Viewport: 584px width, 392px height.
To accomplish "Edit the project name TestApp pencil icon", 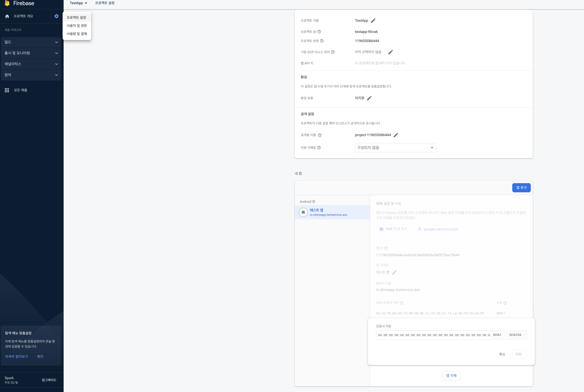I will pyautogui.click(x=373, y=20).
